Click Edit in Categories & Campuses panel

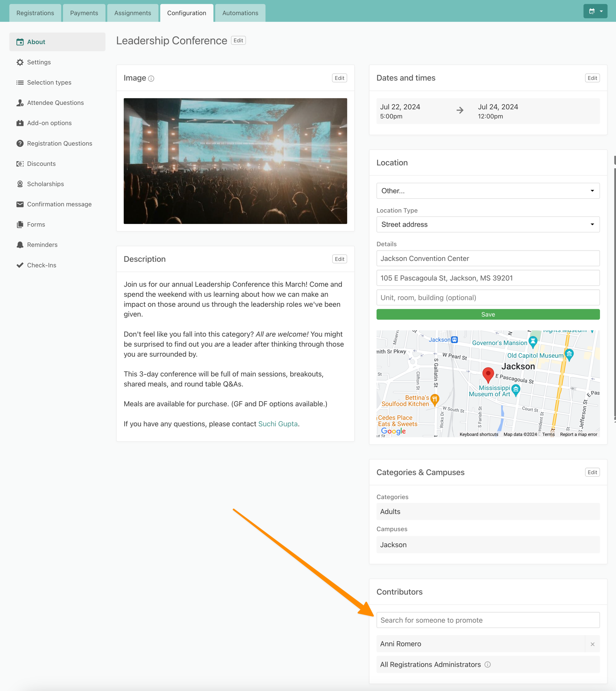tap(592, 472)
